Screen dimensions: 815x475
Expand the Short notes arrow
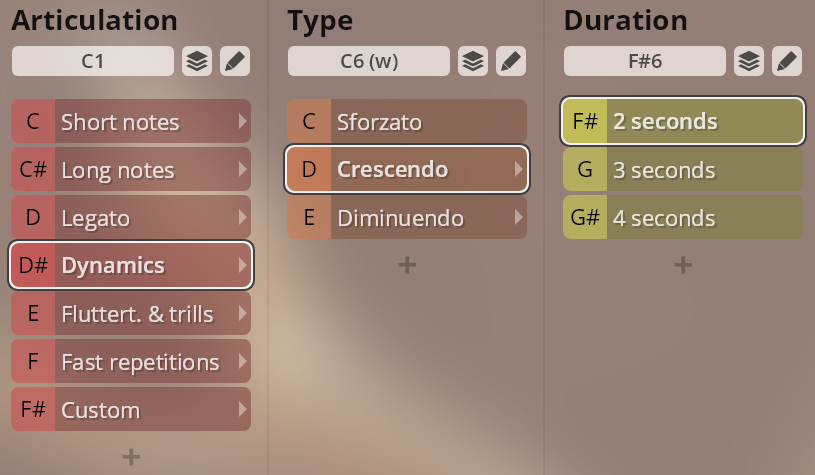tap(241, 122)
